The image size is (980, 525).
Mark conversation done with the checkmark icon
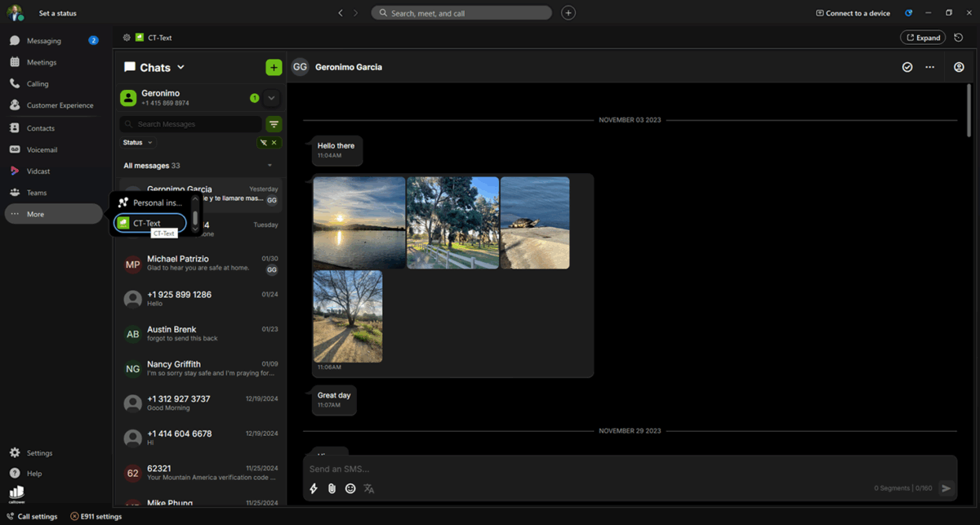(907, 67)
